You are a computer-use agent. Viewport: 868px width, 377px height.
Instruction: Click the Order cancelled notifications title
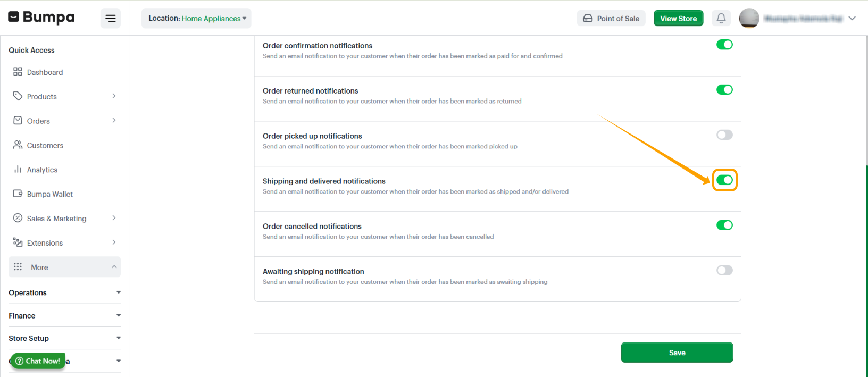312,227
